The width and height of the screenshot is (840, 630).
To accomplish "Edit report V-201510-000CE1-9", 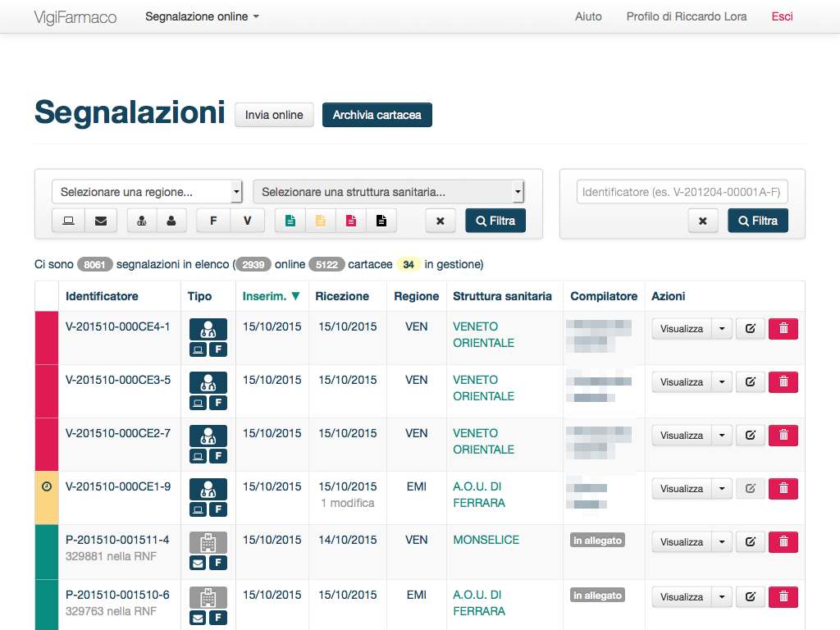I will (x=751, y=489).
